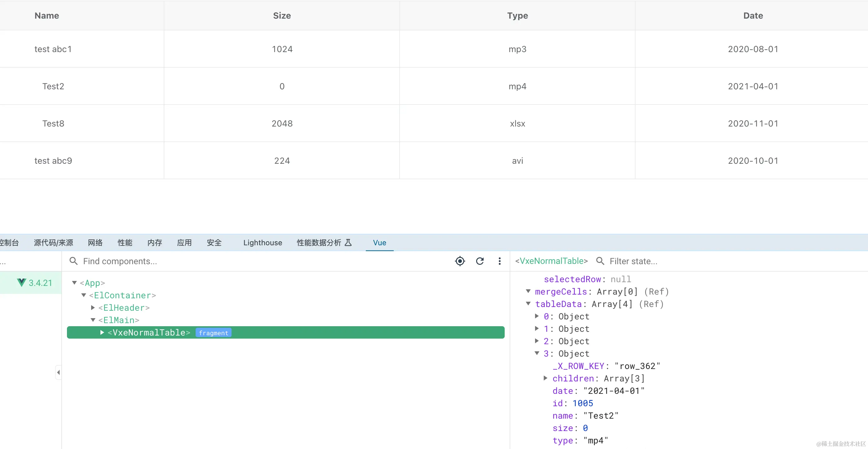Switch to the Lighthouse tab
The width and height of the screenshot is (868, 449).
point(263,243)
